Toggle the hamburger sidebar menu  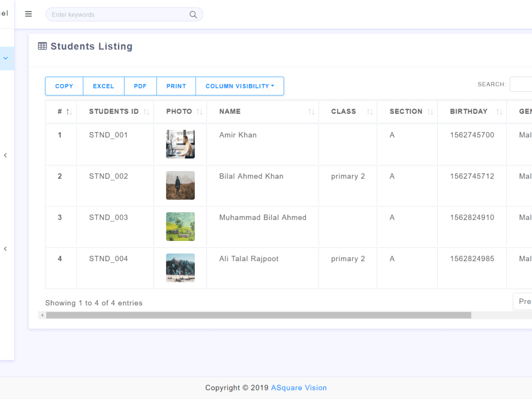[x=29, y=14]
